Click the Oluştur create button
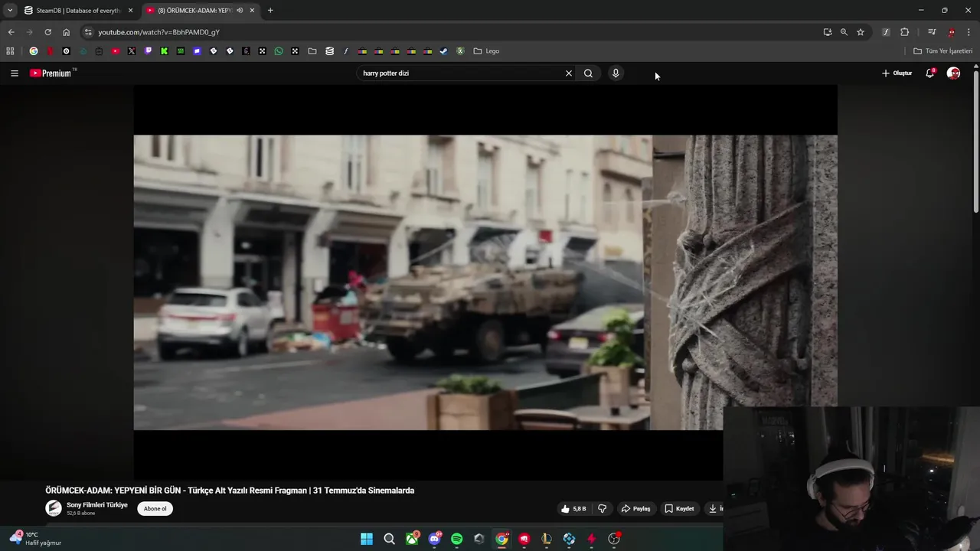 (x=897, y=73)
